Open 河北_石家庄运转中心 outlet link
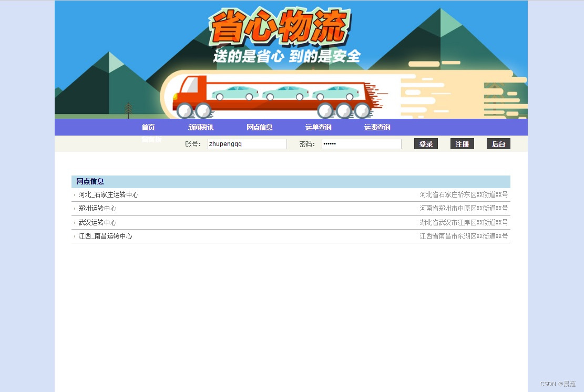This screenshot has width=584, height=392. [x=108, y=195]
